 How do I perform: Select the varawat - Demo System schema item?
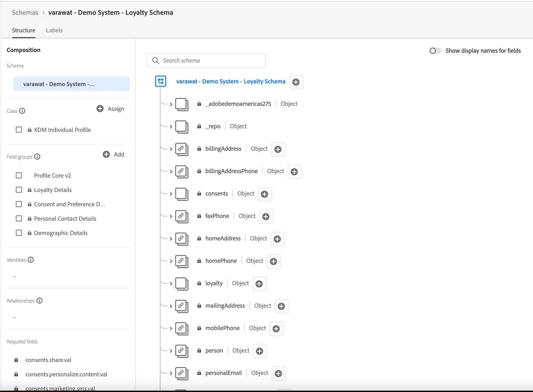tap(71, 84)
